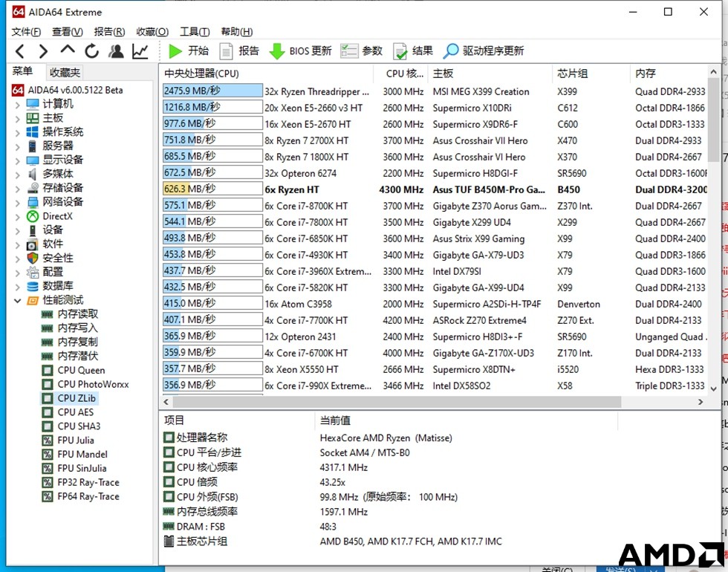Open the 报告 report button
The image size is (728, 572).
pyautogui.click(x=239, y=51)
